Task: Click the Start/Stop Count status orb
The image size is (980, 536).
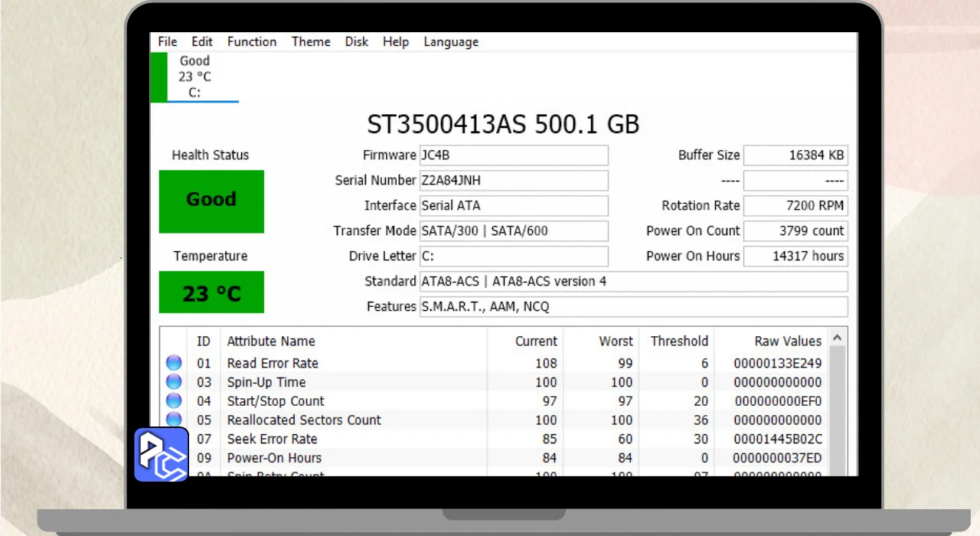Action: coord(174,400)
